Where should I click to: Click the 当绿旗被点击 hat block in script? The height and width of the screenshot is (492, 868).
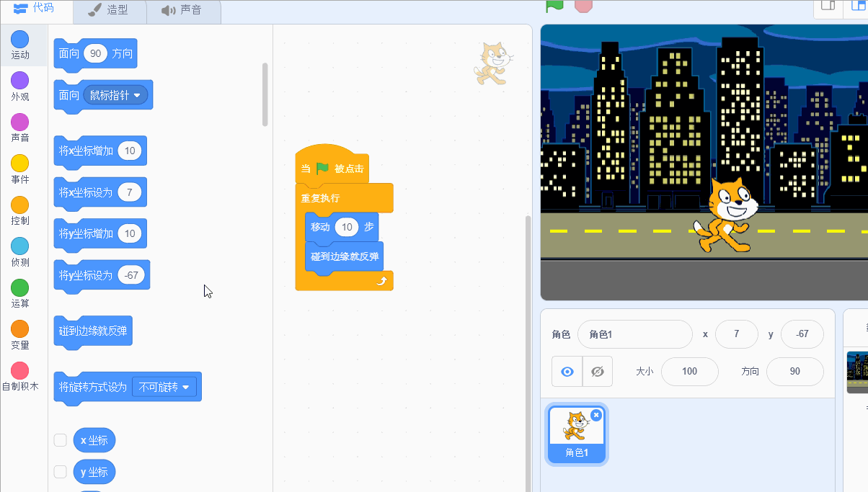(x=332, y=168)
